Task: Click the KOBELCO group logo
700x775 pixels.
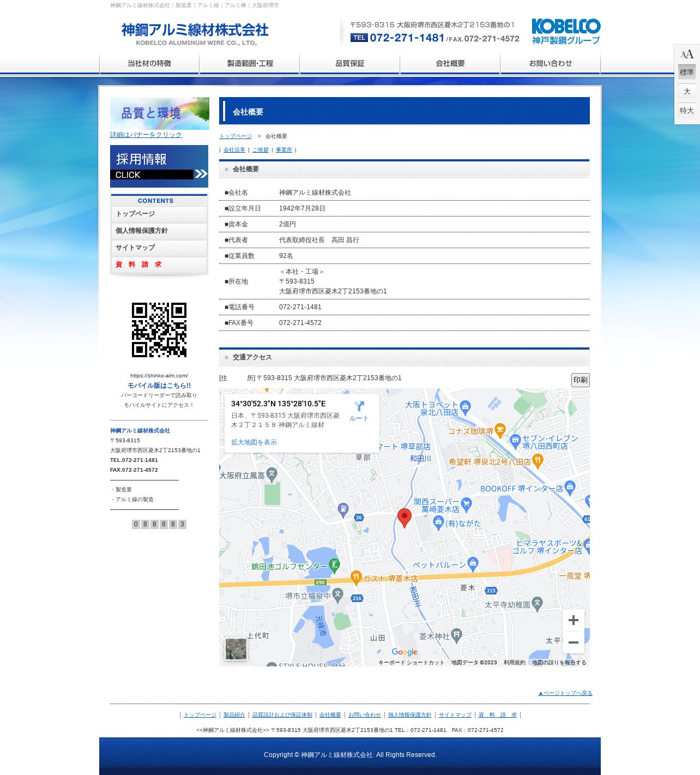Action: [x=566, y=32]
